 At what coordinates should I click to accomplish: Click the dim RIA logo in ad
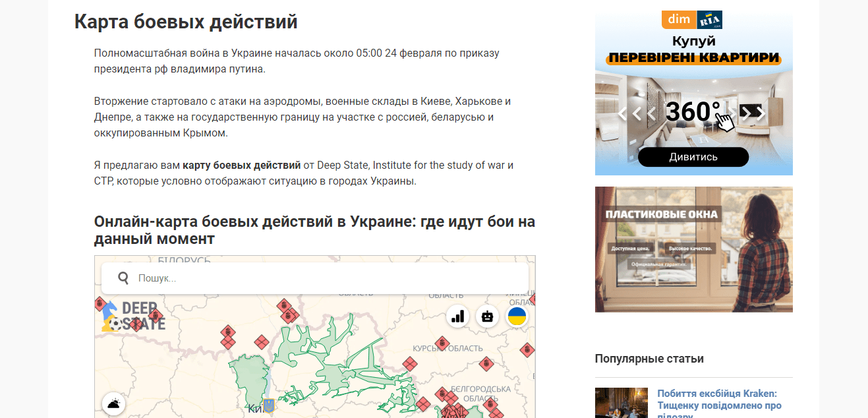pyautogui.click(x=692, y=19)
